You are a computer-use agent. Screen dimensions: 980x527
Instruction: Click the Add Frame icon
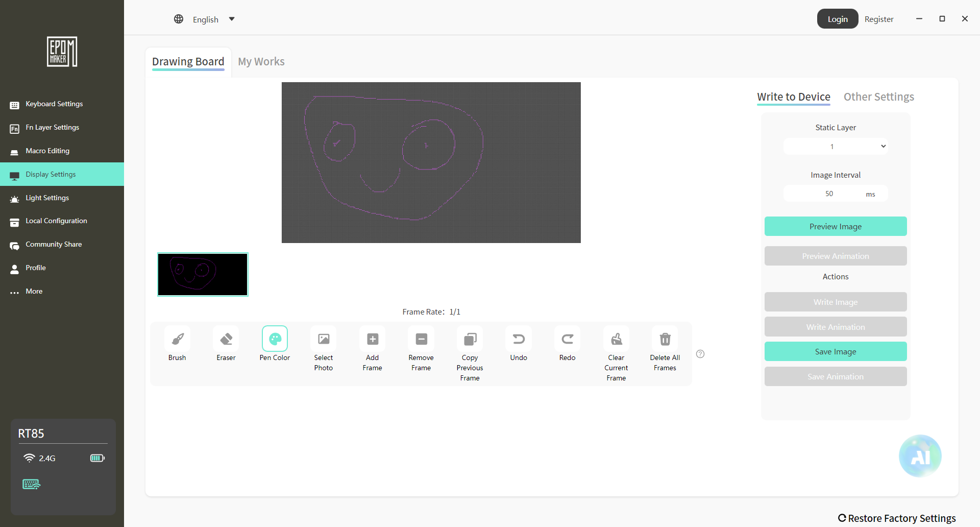point(373,339)
